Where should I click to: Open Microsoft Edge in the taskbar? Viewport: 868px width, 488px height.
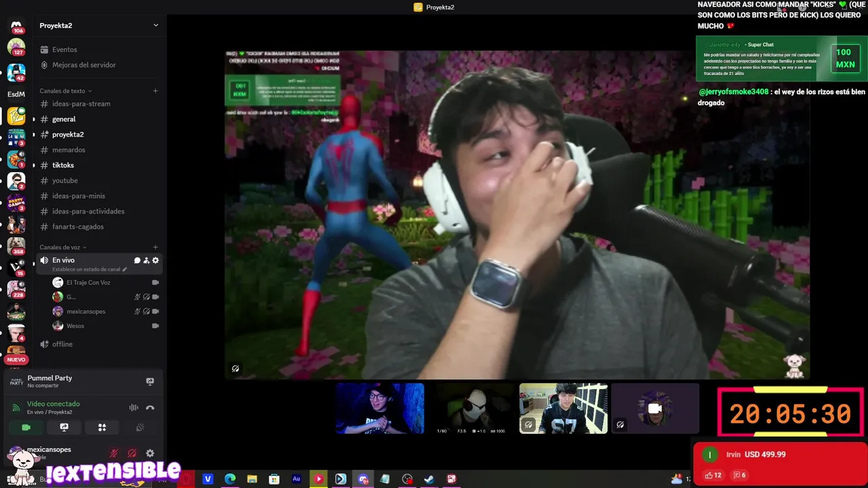click(230, 479)
